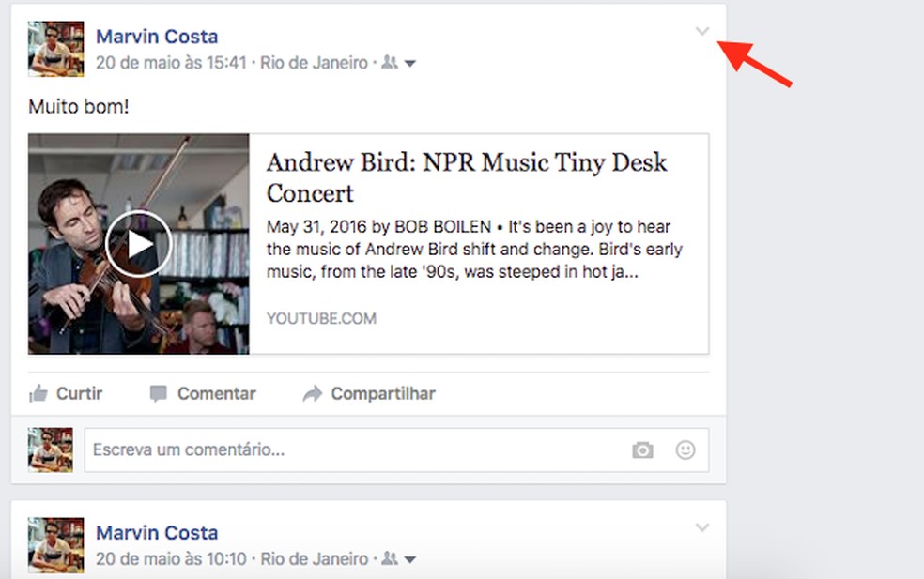Click the '20 de maio às 15:41' timestamp
The width and height of the screenshot is (924, 579).
click(x=171, y=63)
